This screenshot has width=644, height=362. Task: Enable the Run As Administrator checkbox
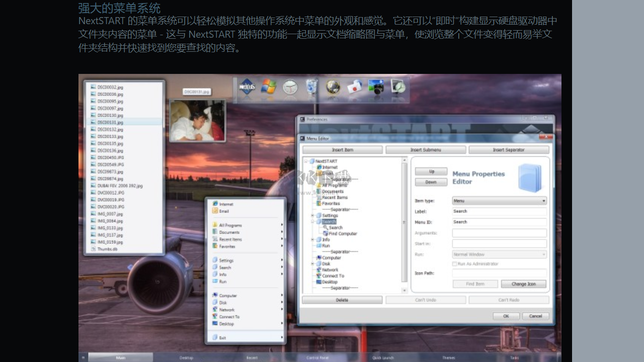coord(454,264)
